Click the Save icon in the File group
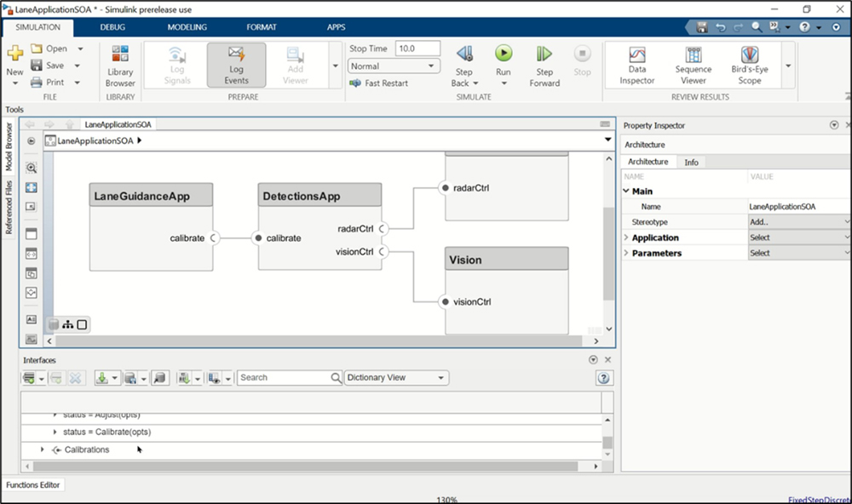 point(37,66)
